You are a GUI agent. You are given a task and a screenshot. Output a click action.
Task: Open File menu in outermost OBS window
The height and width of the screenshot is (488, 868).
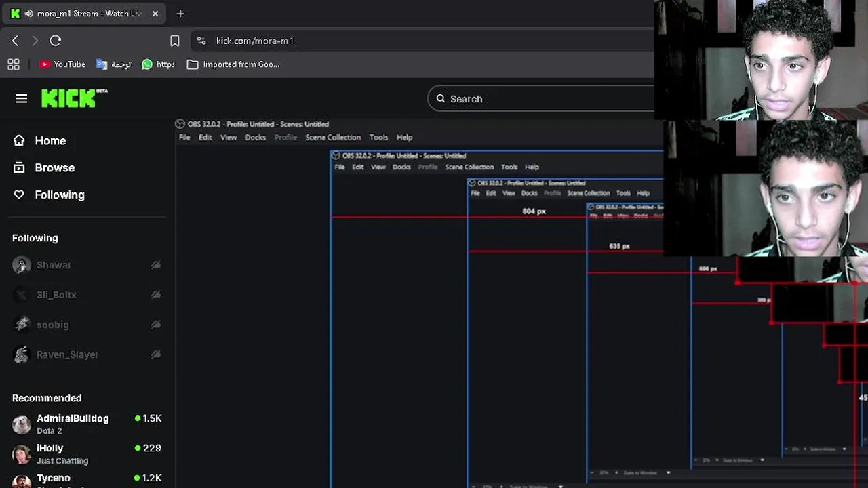pos(184,138)
